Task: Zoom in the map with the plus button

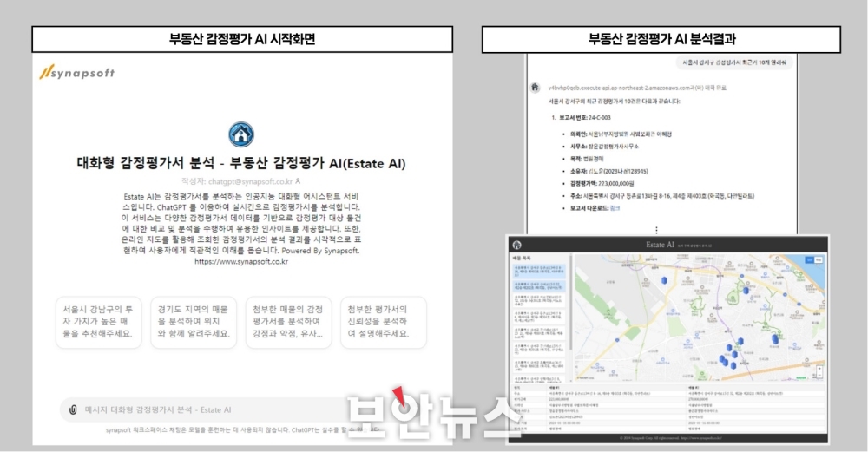Action: coord(819,367)
